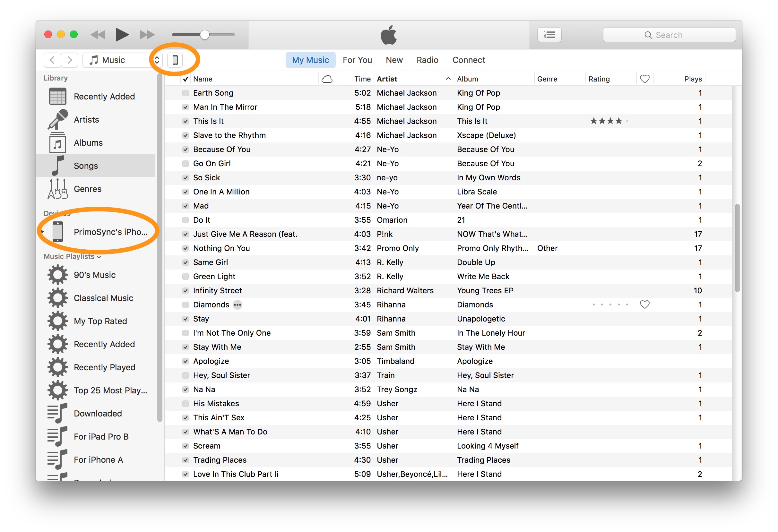Open the Recently Played smart playlist
The height and width of the screenshot is (532, 778).
tap(95, 367)
